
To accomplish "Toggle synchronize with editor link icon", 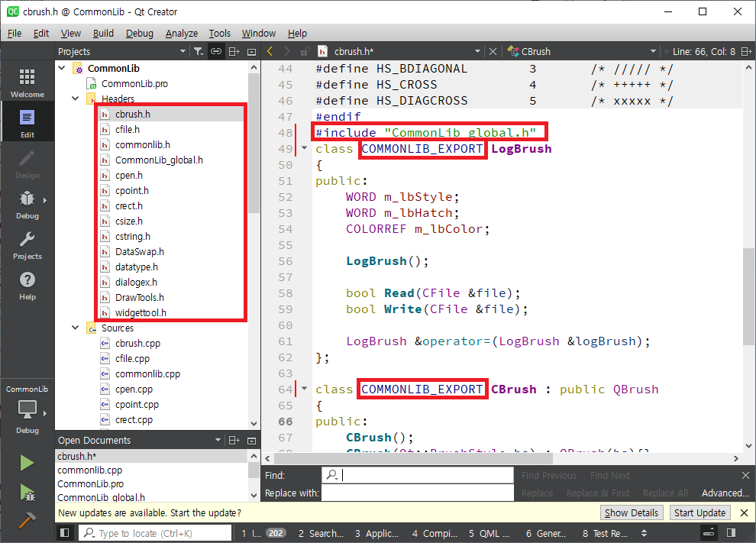I will 216,51.
